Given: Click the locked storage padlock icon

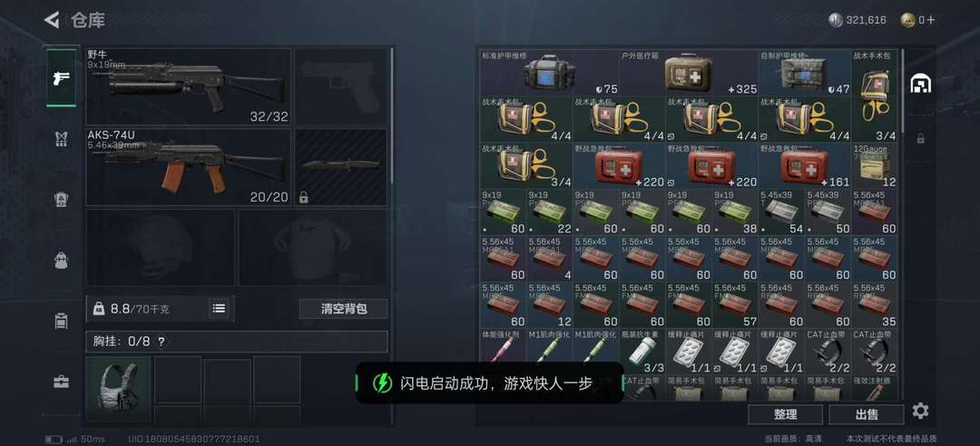Looking at the screenshot, I should 921,139.
